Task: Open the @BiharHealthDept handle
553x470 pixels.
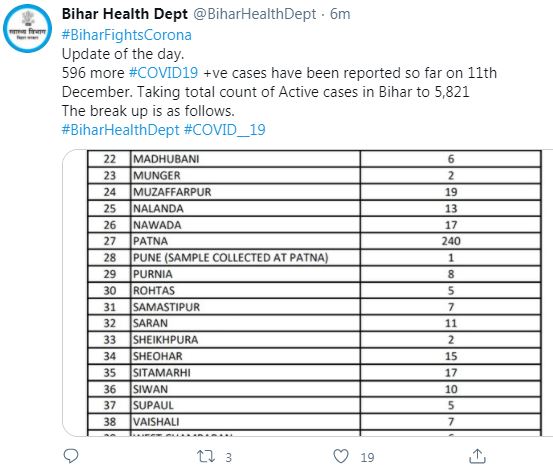Action: [x=255, y=14]
